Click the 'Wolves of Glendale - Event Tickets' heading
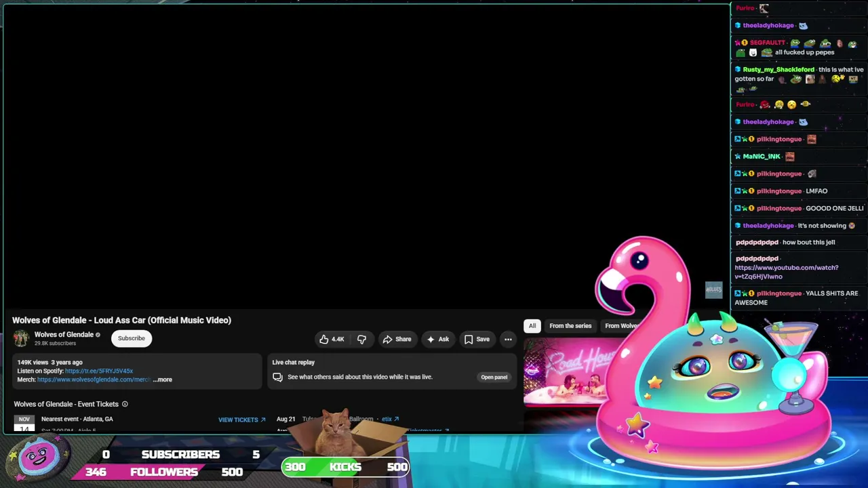Screen dimensions: 868x488 (66, 404)
